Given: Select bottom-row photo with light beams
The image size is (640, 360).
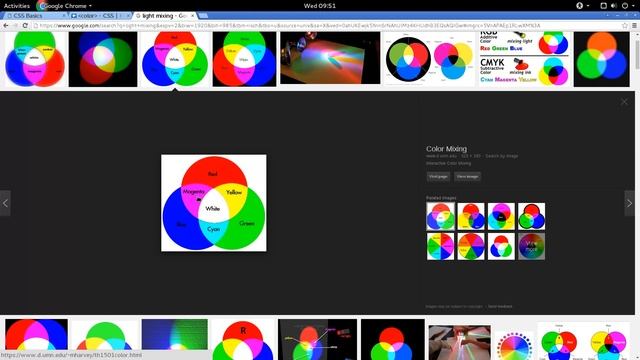Looking at the screenshot, I should click(x=460, y=343).
